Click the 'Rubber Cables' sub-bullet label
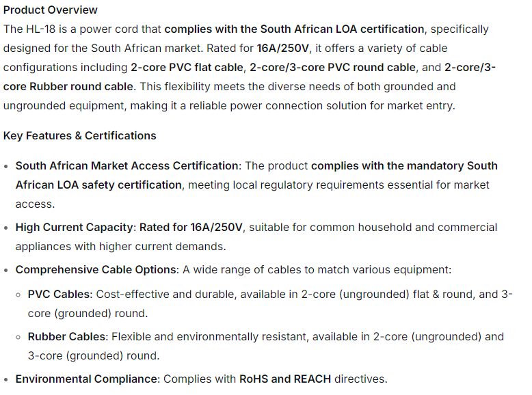The width and height of the screenshot is (532, 395). (67, 336)
